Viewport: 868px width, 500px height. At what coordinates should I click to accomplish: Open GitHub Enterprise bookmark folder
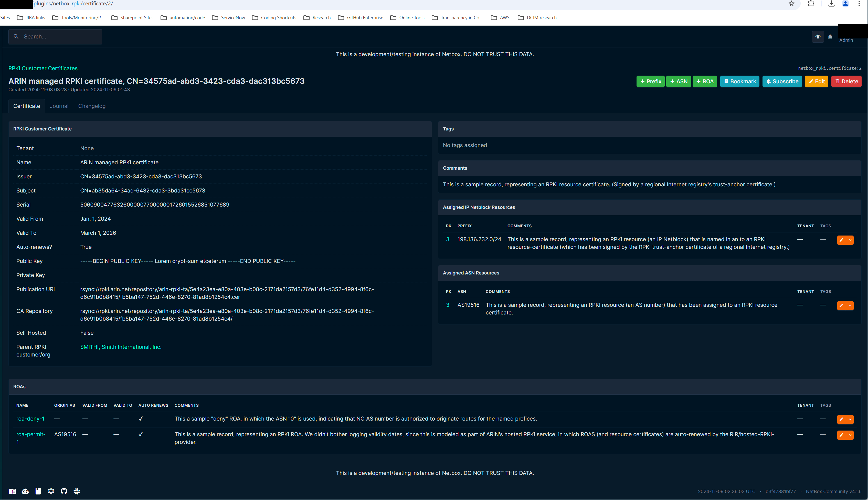tap(361, 17)
